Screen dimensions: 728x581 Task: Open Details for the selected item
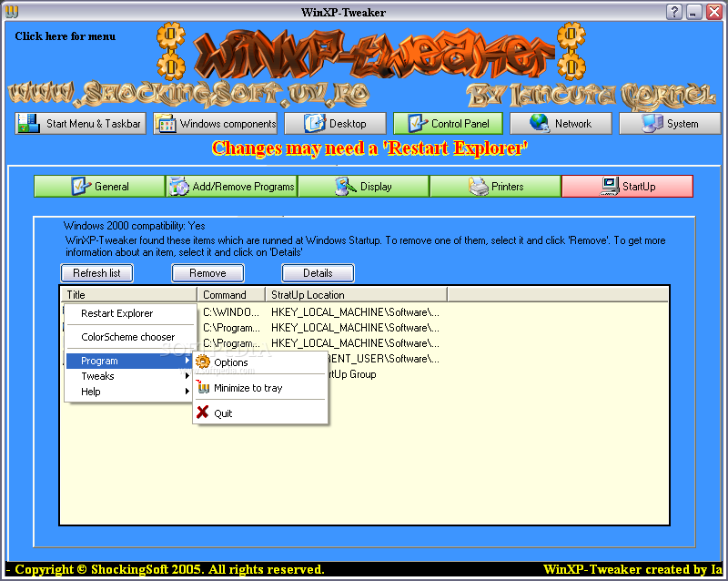(318, 273)
